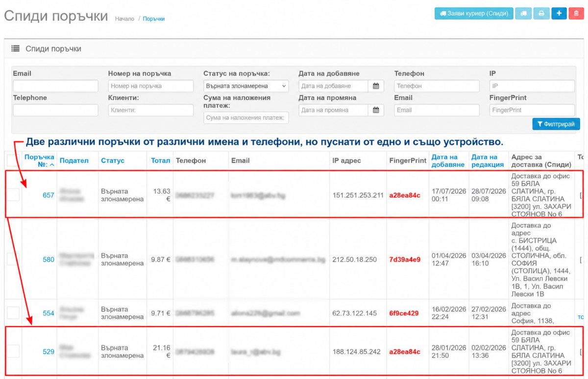The width and height of the screenshot is (588, 379).
Task: Open order number 657 link
Action: (x=49, y=195)
